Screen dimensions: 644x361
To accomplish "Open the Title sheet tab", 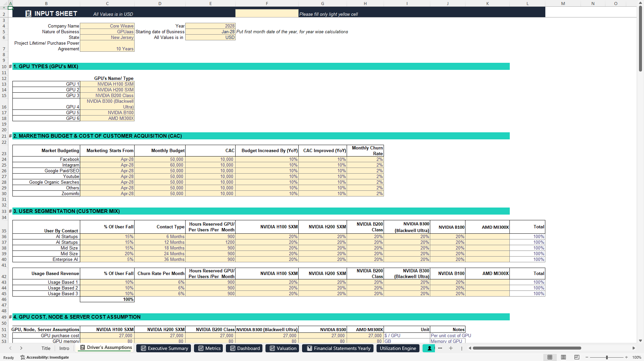I will pos(46,348).
